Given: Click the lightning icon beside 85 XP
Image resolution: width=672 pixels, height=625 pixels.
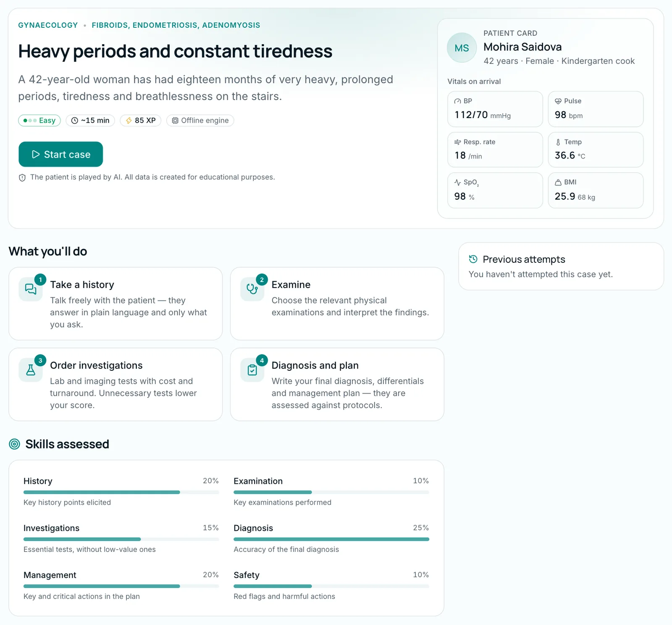Looking at the screenshot, I should [129, 121].
